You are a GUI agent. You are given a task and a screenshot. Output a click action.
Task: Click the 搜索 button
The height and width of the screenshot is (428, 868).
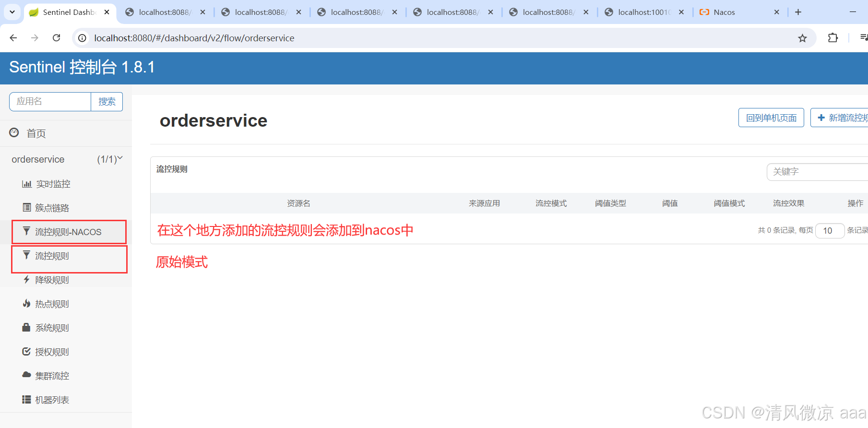[x=107, y=102]
